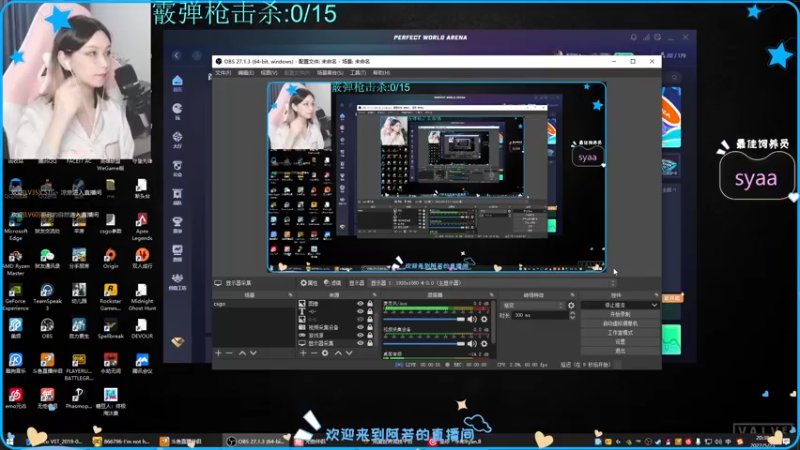Open the Perfect World Arena notification bell
This screenshot has width=800, height=450.
pos(634,37)
